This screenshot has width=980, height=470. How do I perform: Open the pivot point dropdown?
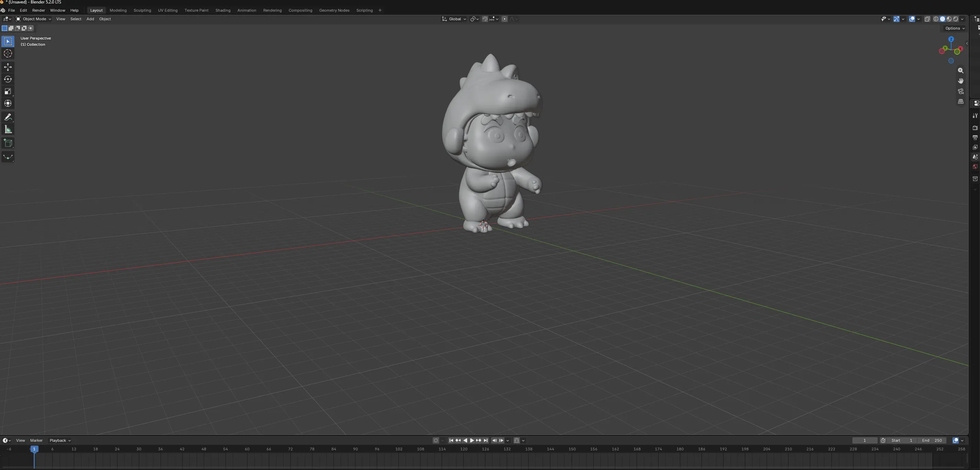pyautogui.click(x=474, y=19)
